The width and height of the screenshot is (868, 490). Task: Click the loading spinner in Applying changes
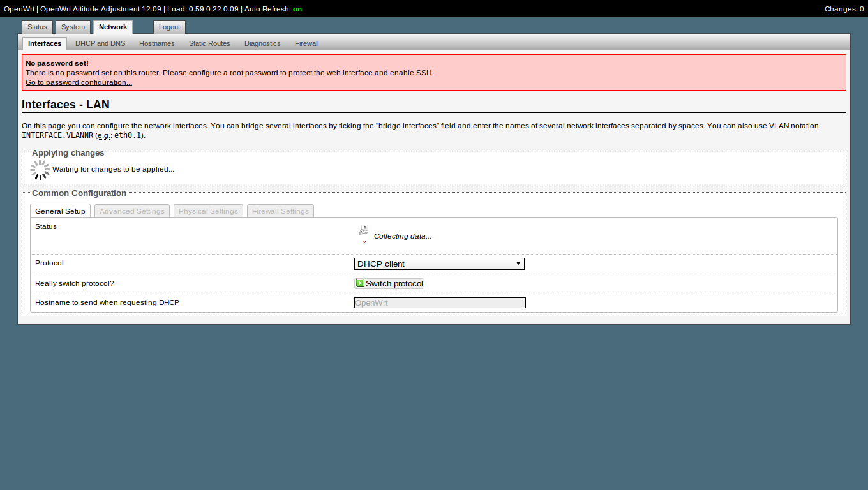[x=40, y=170]
